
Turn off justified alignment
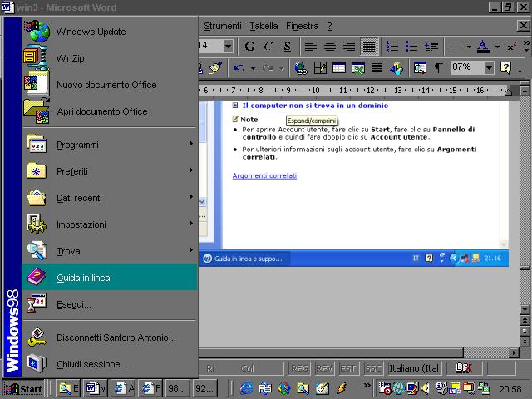pyautogui.click(x=369, y=47)
